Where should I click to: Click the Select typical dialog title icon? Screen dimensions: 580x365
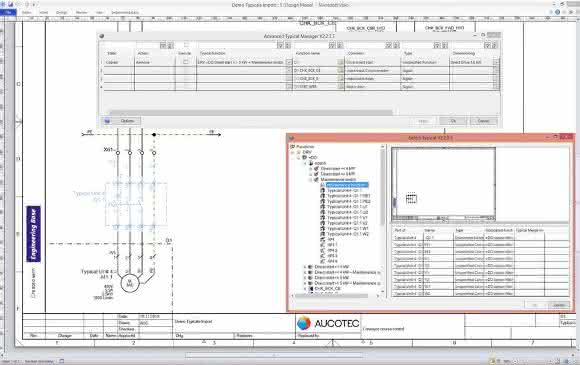click(292, 138)
